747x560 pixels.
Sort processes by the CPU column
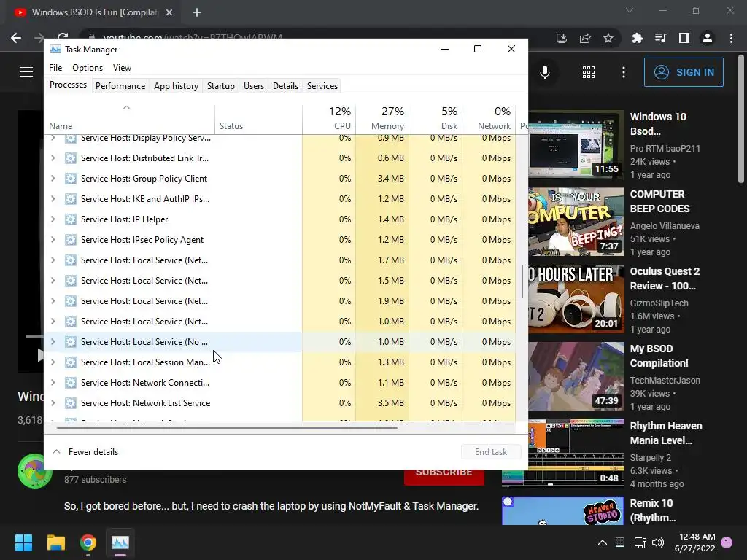click(329, 118)
